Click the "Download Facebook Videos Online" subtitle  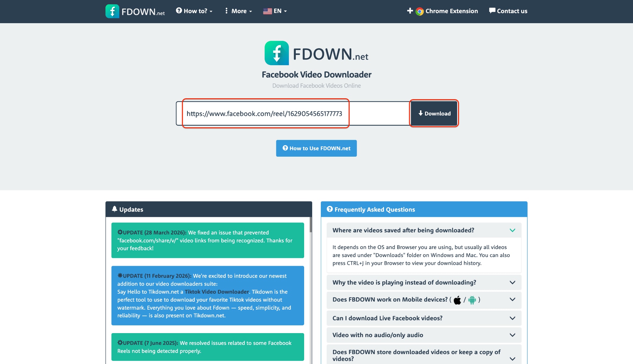click(316, 86)
